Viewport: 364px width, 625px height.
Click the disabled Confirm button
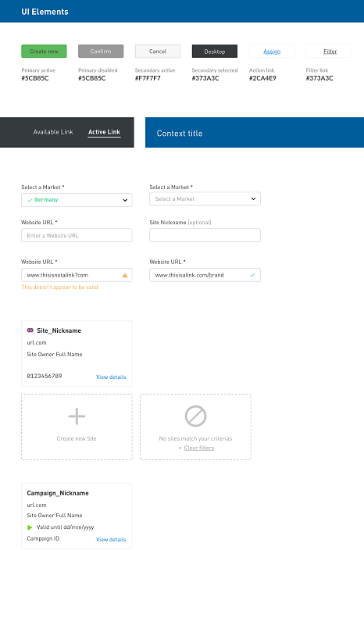(101, 52)
